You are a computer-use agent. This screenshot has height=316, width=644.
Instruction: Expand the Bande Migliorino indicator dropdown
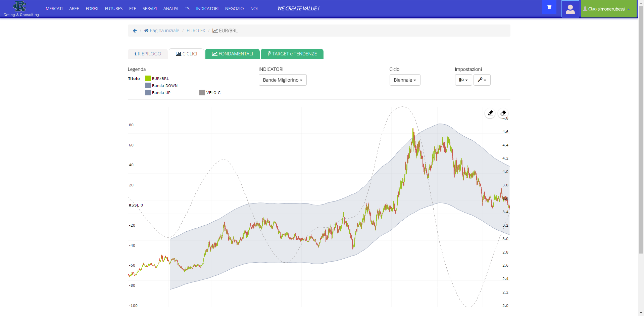coord(283,80)
